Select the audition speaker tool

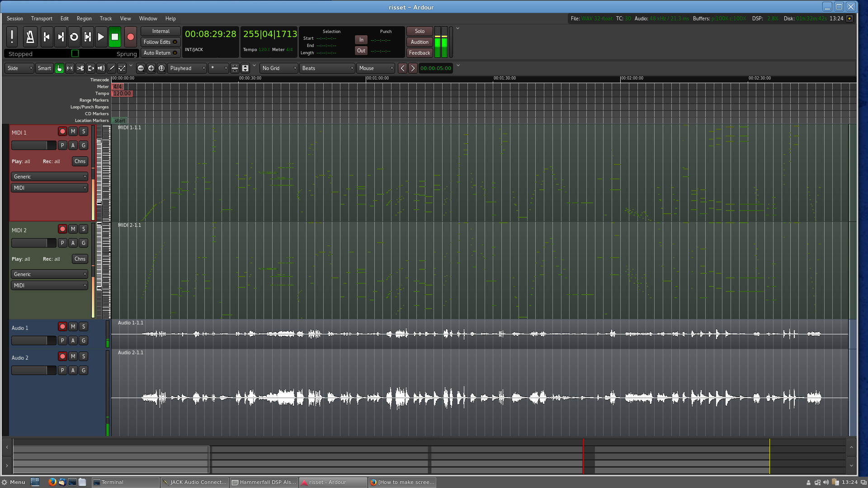pos(101,68)
